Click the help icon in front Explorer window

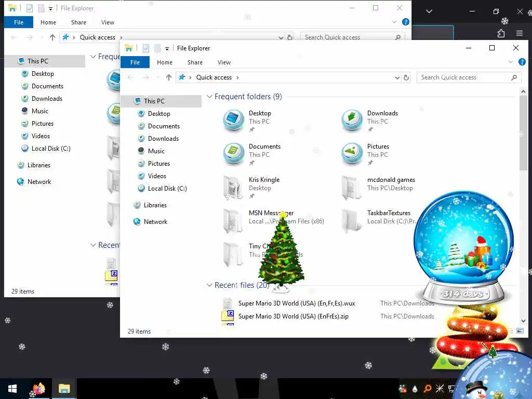[522, 62]
